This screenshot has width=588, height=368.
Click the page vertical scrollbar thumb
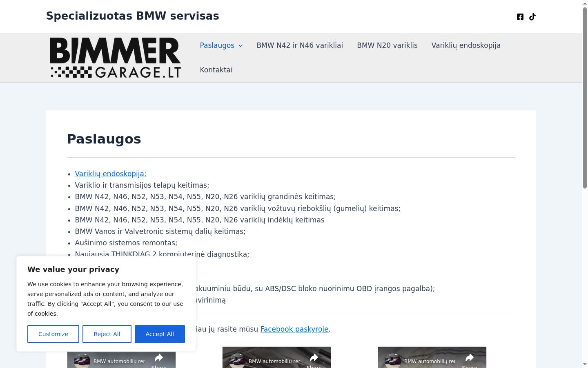585,97
